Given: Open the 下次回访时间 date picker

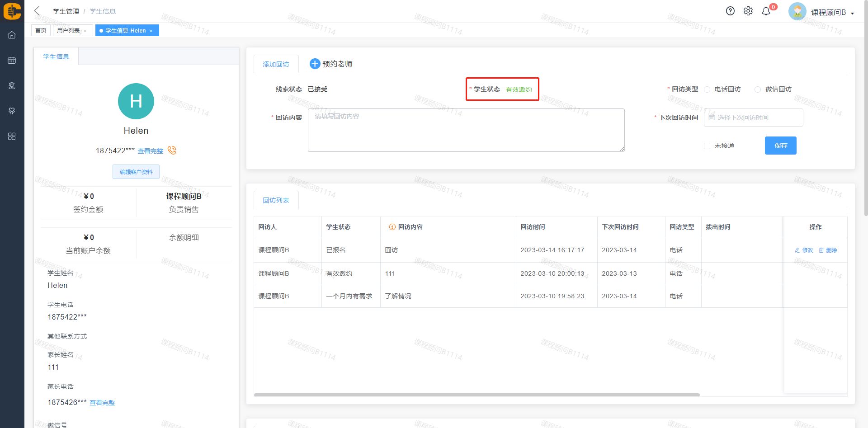Looking at the screenshot, I should tap(753, 118).
